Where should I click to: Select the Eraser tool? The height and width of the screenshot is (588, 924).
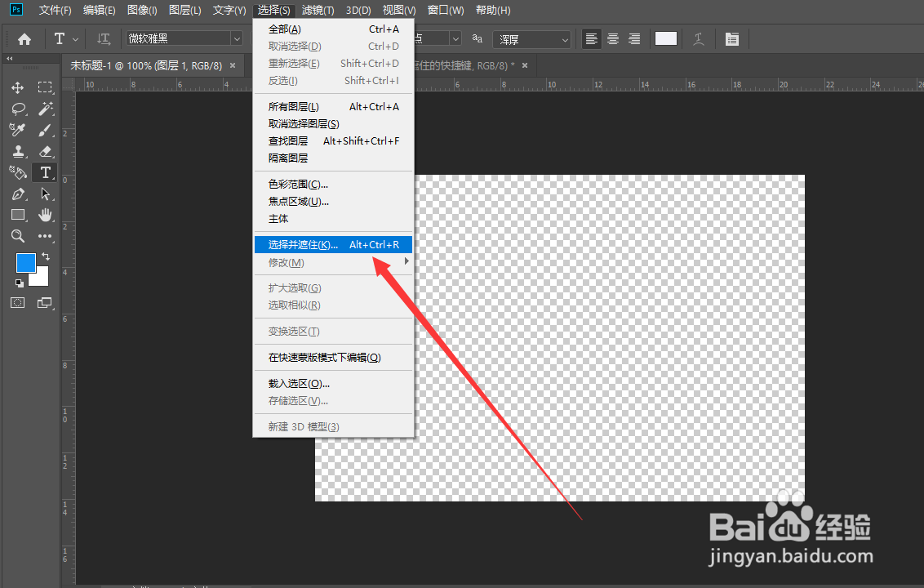pos(46,151)
